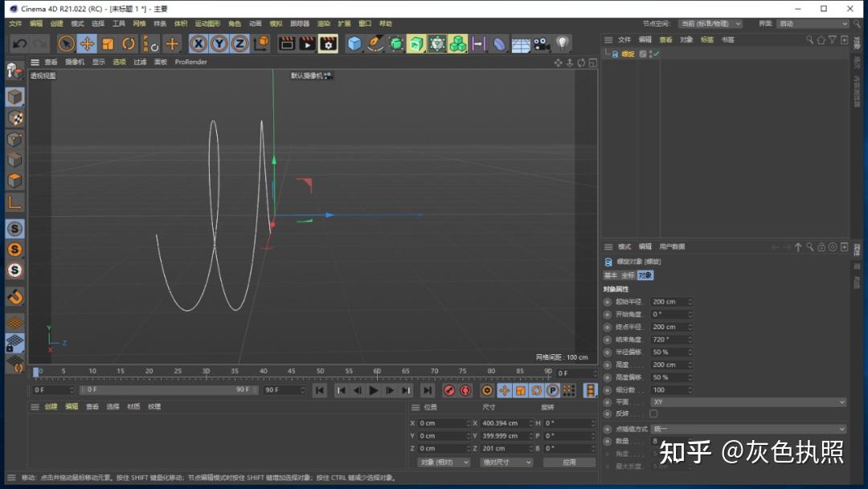
Task: Click the Cloner MoGraph icon
Action: click(458, 43)
